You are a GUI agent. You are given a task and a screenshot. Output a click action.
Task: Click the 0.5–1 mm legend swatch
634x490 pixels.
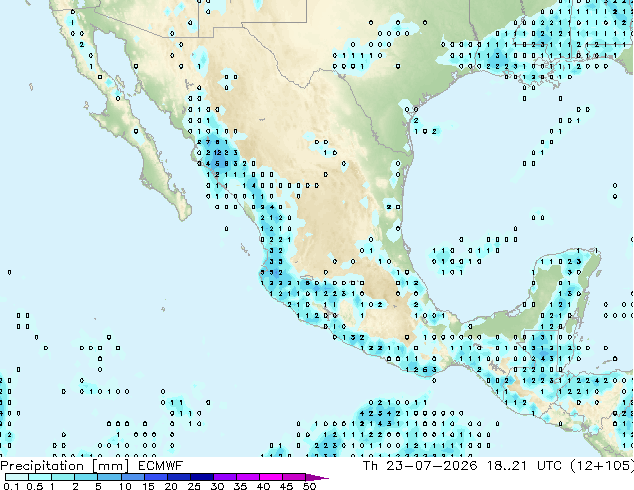40,477
